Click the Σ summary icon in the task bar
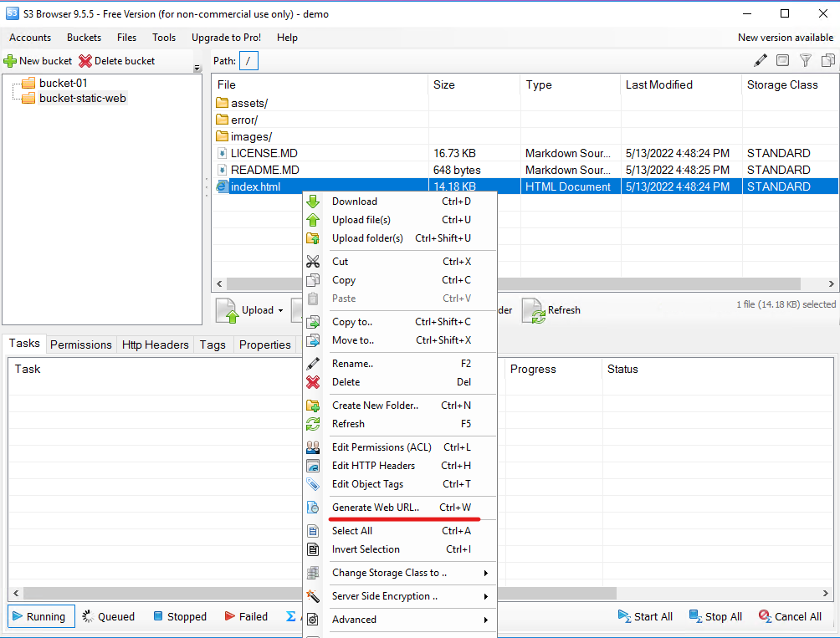 tap(289, 616)
